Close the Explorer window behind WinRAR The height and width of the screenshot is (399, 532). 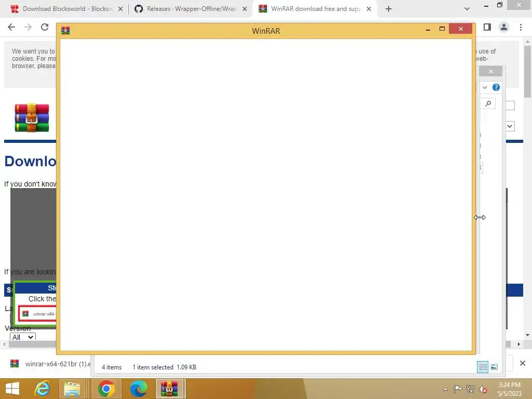490,71
